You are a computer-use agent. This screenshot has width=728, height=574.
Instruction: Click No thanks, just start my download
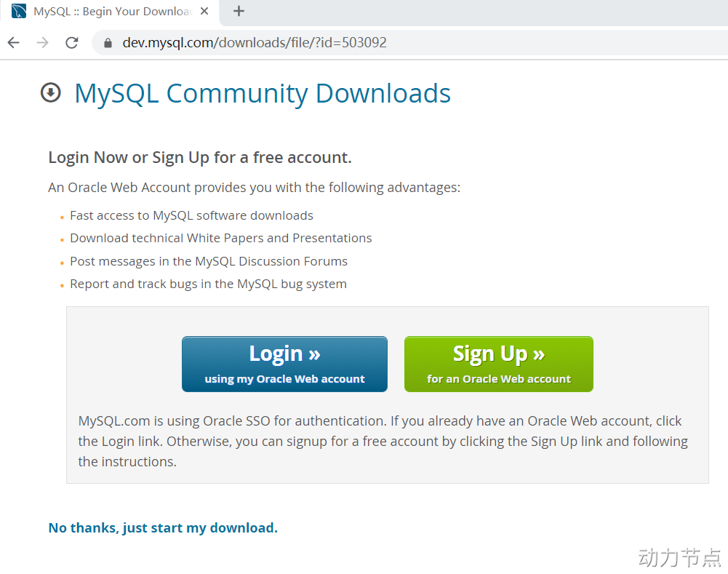tap(163, 528)
